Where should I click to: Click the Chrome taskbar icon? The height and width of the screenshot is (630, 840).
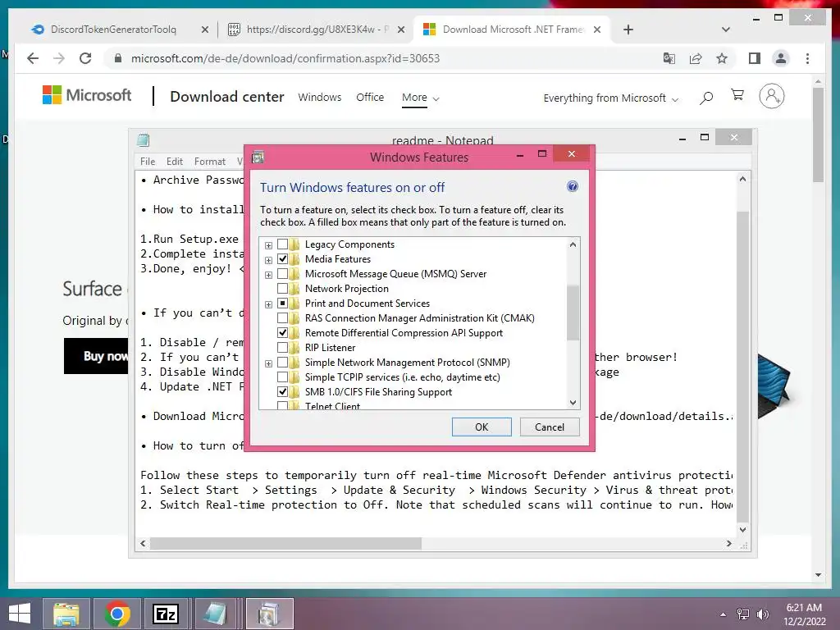click(117, 614)
